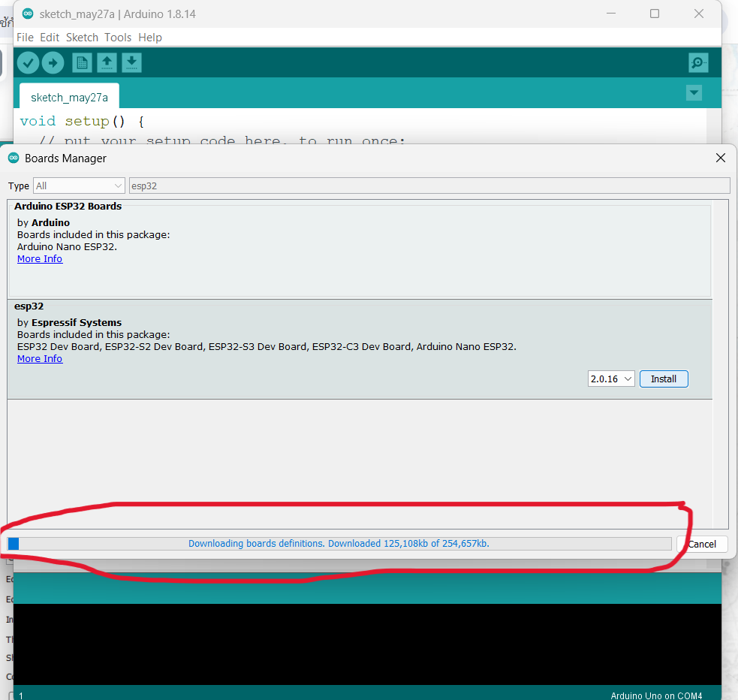Open More Info link for esp32 by Espressif
Image resolution: width=738 pixels, height=700 pixels.
pos(40,359)
